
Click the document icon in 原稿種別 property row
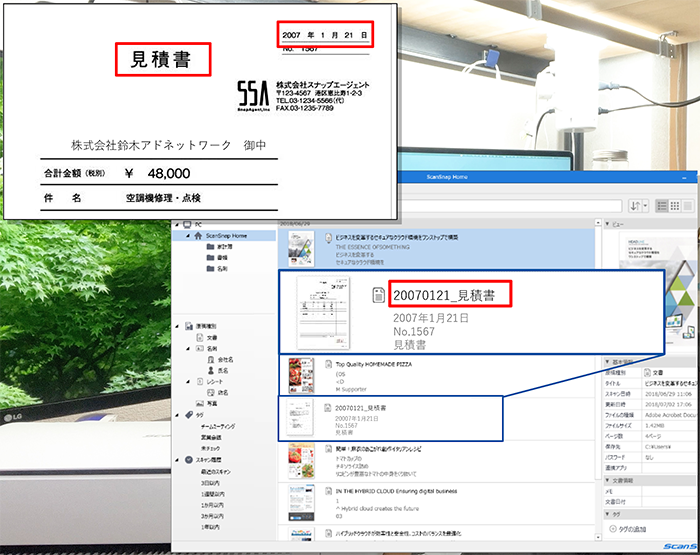point(648,372)
